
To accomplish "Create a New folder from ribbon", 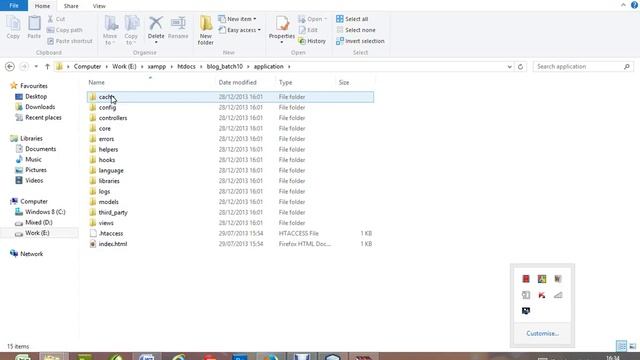I will [x=206, y=30].
